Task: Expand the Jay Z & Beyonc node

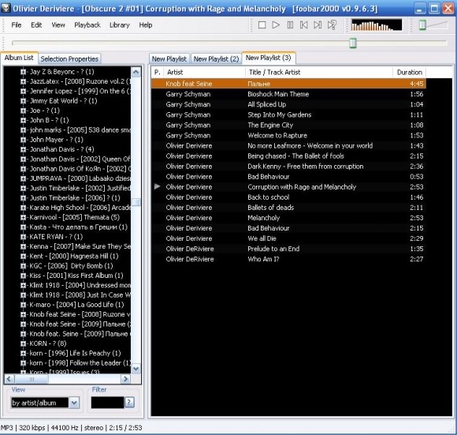Action: click(23, 72)
